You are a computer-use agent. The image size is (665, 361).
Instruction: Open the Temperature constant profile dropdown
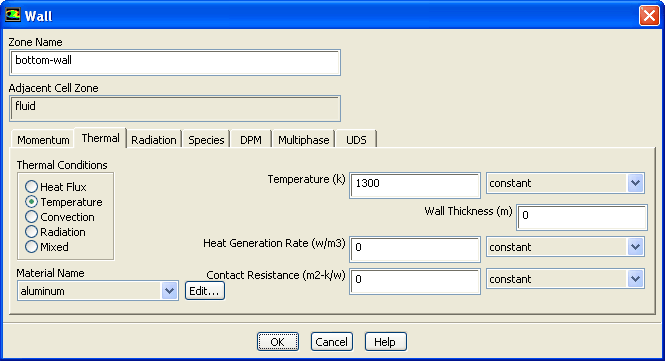pos(565,183)
